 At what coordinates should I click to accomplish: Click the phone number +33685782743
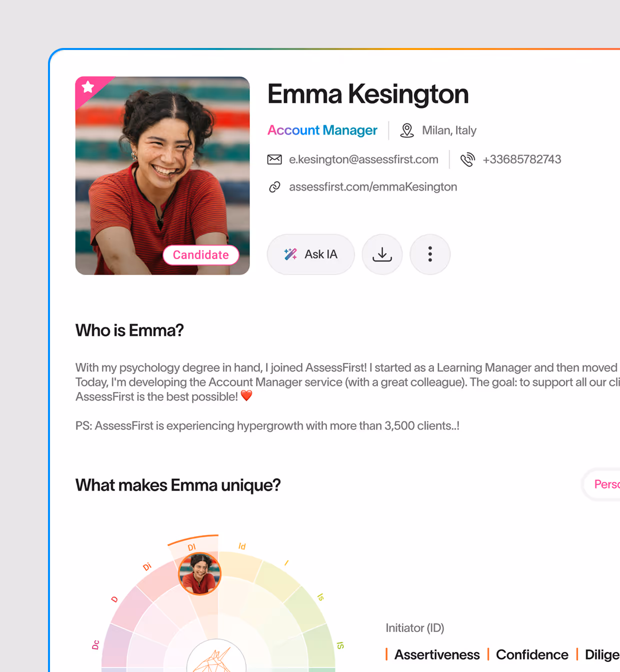tap(521, 159)
